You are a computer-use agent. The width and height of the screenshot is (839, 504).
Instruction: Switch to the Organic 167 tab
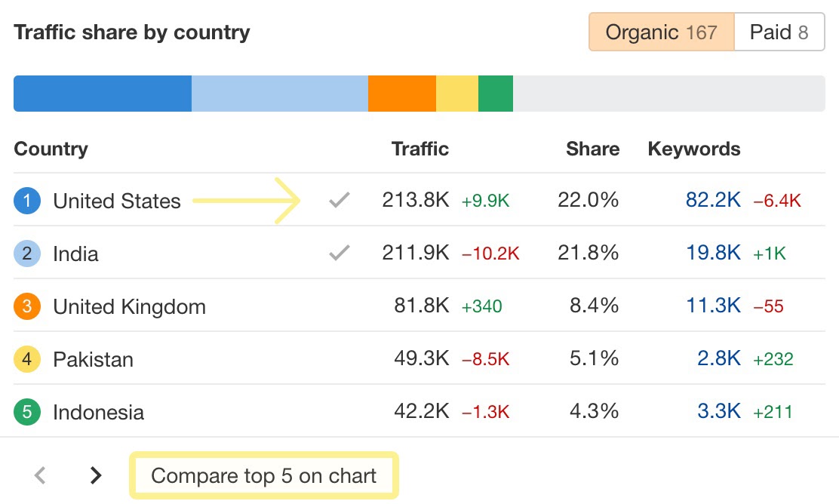pos(661,32)
